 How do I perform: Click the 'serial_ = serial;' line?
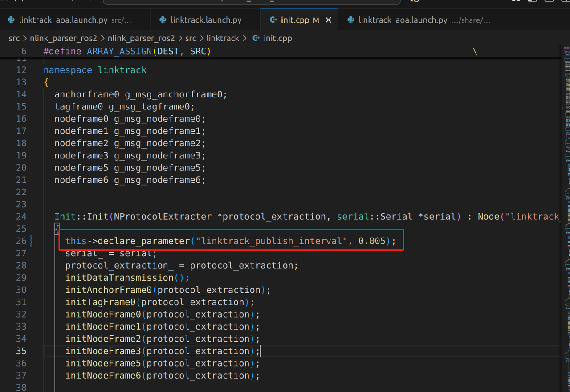[x=111, y=253]
